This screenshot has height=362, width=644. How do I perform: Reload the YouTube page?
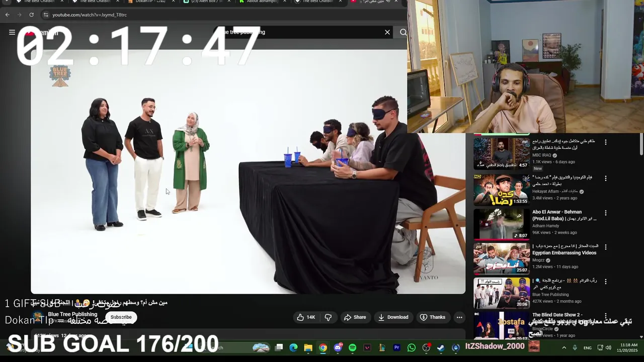coord(31,15)
